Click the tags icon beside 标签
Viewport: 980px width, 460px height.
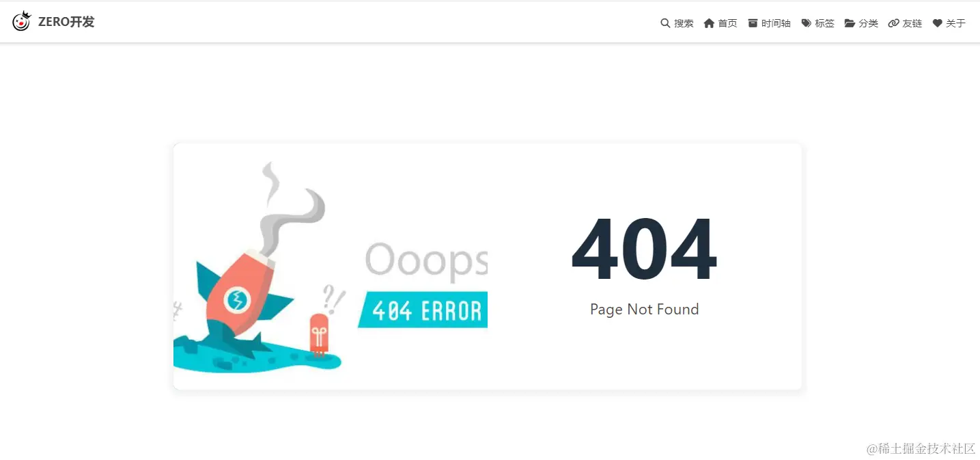(807, 23)
